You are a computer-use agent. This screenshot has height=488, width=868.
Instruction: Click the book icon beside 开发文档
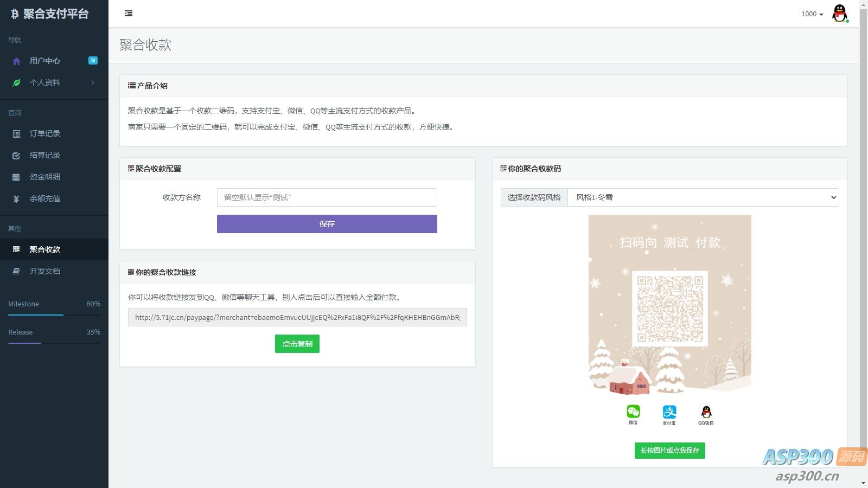[x=16, y=271]
